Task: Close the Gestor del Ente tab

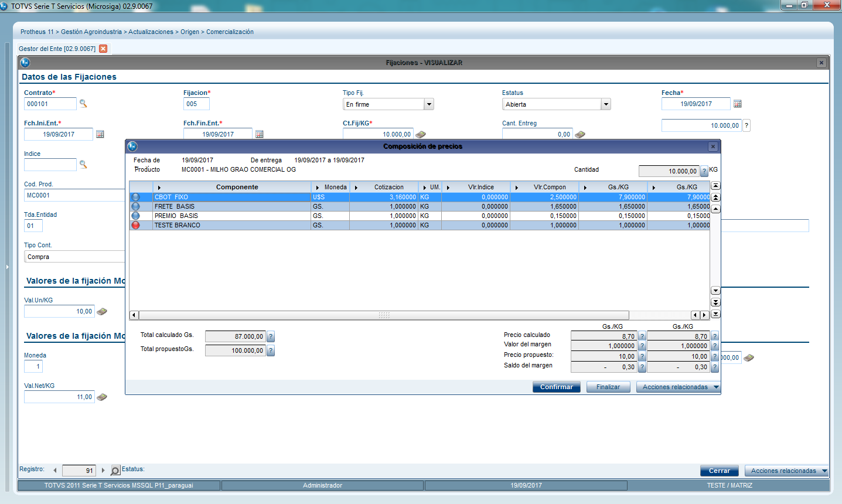Action: pyautogui.click(x=103, y=49)
